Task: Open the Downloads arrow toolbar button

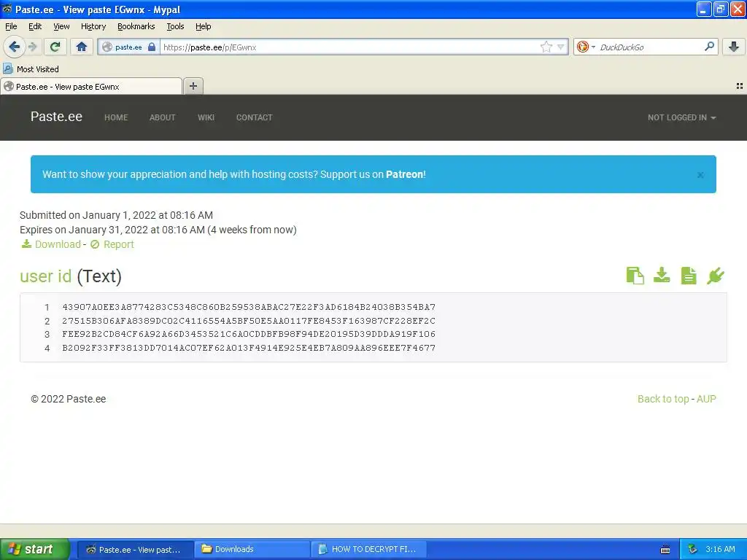Action: click(x=734, y=47)
